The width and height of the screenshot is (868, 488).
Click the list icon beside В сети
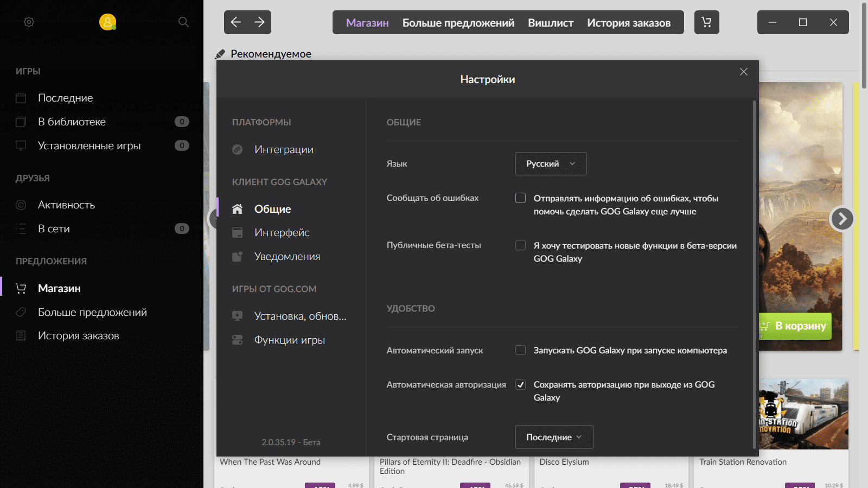click(21, 229)
